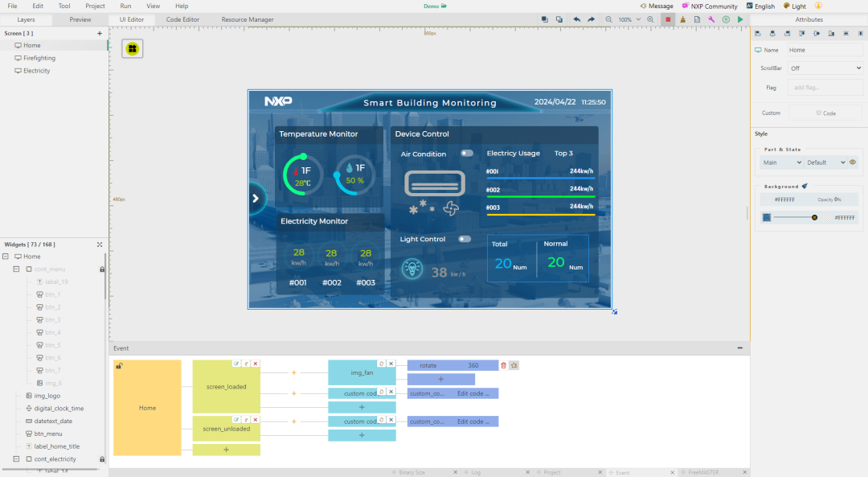Viewport: 868px width, 477px height.
Task: Click Edit code for the screen_unloaded custom action
Action: [473, 421]
